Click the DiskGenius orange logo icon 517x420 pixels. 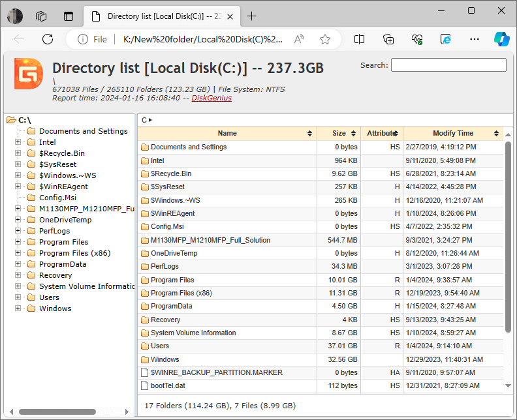pyautogui.click(x=28, y=74)
